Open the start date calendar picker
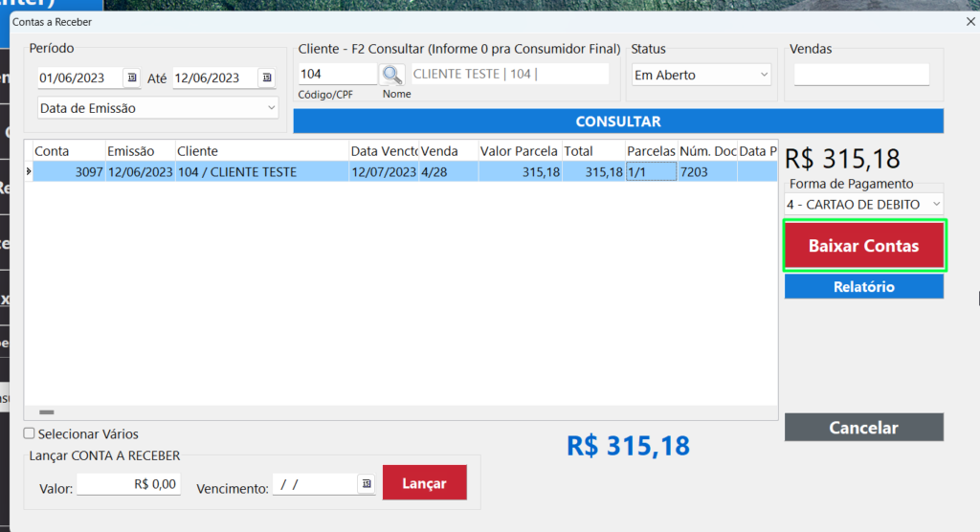Image resolution: width=980 pixels, height=532 pixels. click(132, 78)
